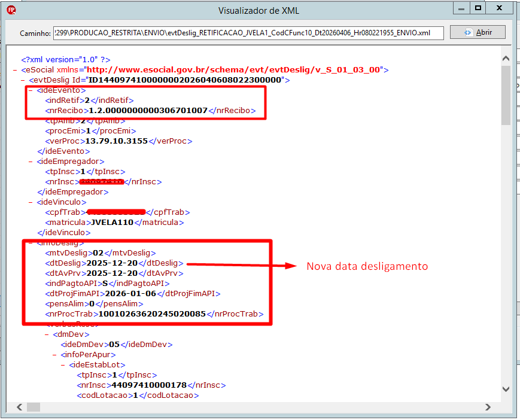Viewport: 520px width, 420px height.
Task: Click the procEmi value line
Action: coord(90,131)
